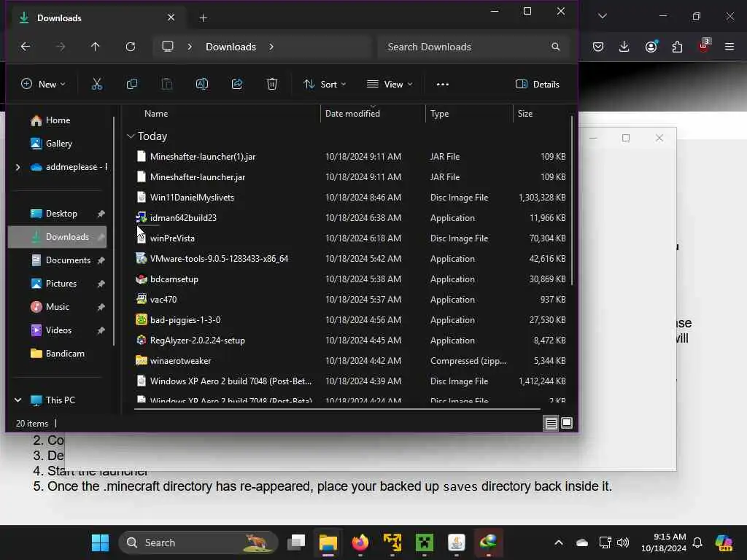Open File Explorer taskbar icon
Image resolution: width=747 pixels, height=560 pixels.
pos(328,542)
